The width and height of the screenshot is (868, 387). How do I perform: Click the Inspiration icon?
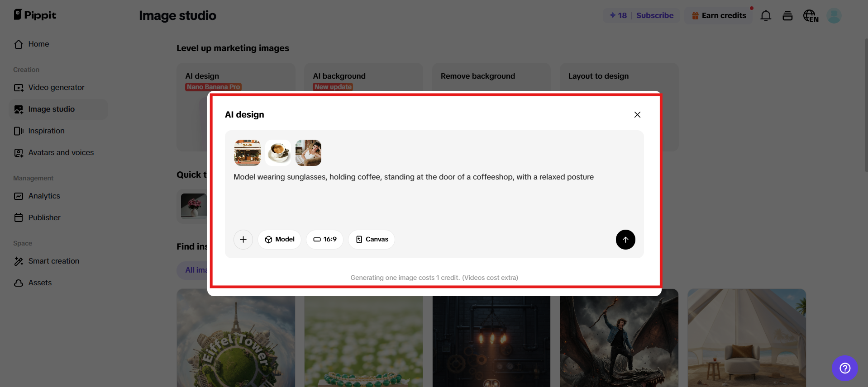[19, 131]
